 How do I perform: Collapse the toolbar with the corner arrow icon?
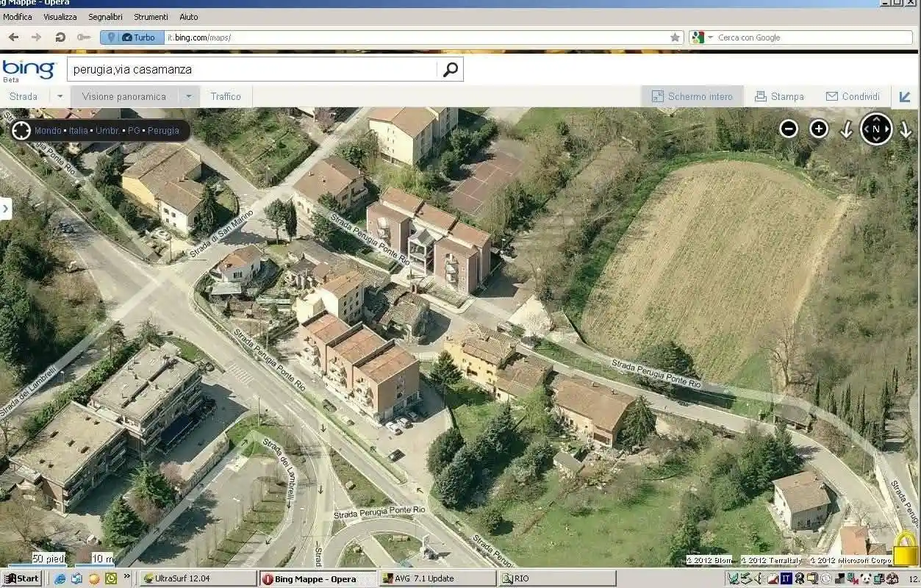905,96
